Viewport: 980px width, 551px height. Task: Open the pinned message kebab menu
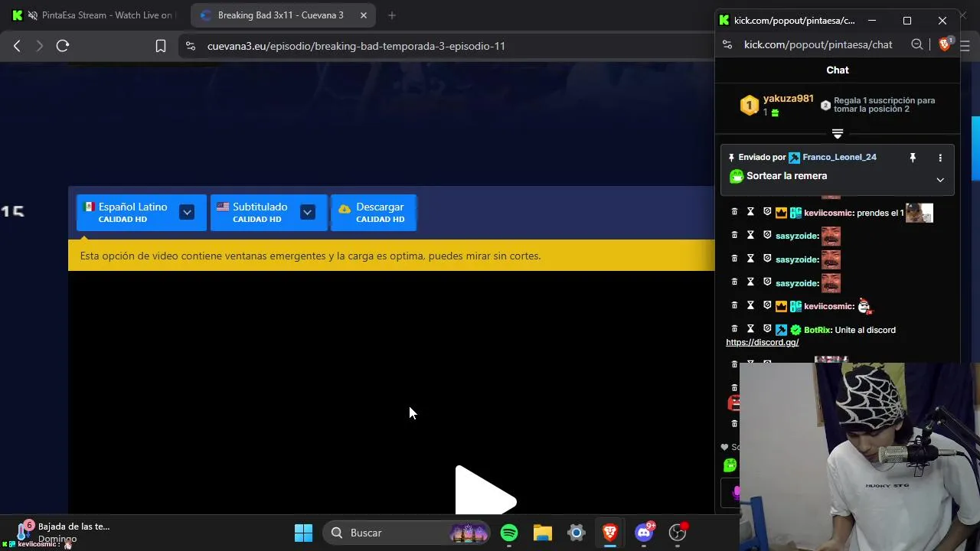coord(940,158)
